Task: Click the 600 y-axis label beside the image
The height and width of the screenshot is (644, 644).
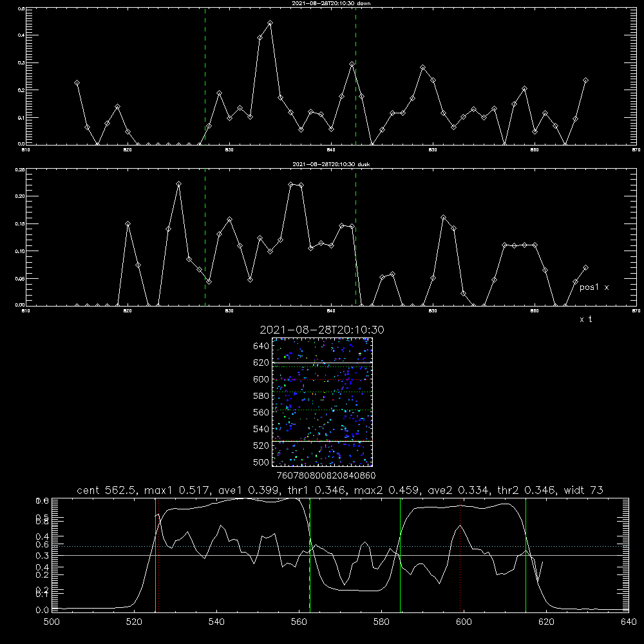Action: [261, 379]
